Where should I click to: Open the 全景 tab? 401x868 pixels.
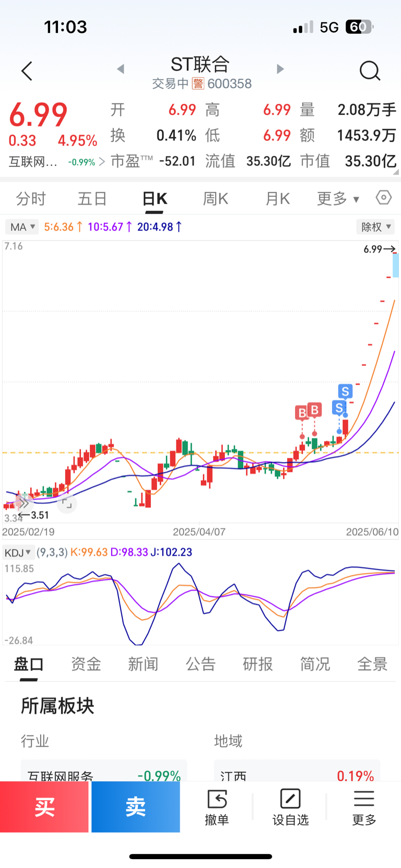click(x=372, y=664)
